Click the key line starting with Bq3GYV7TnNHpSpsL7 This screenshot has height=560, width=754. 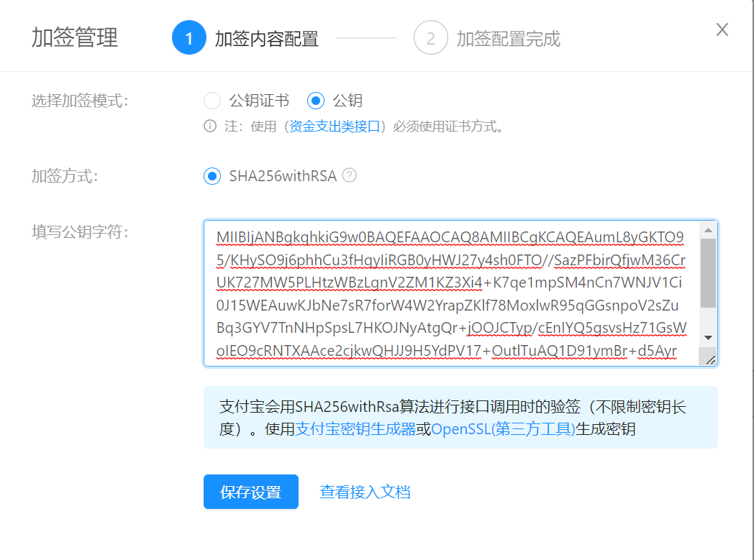point(452,328)
